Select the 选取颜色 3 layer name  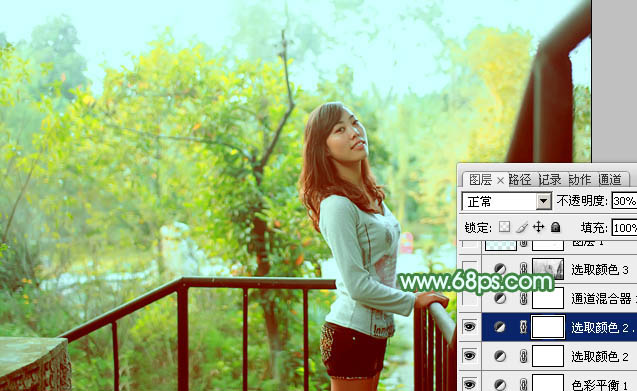pos(600,269)
